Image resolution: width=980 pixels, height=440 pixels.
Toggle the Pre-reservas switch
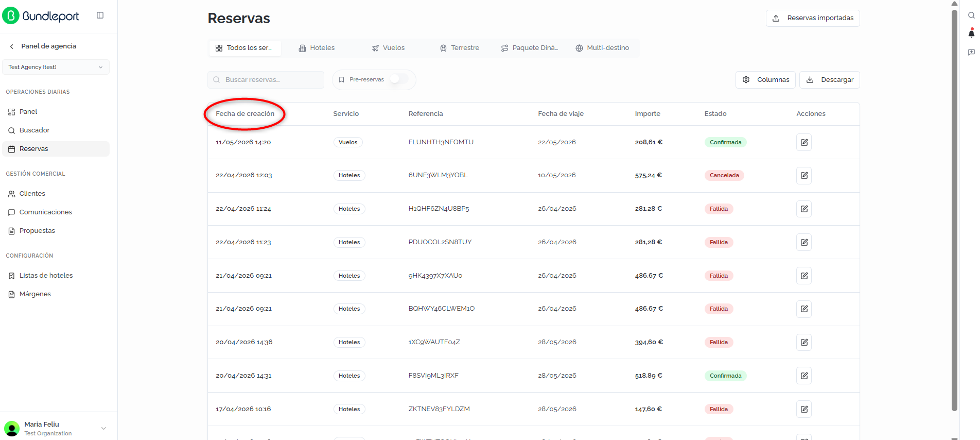[399, 79]
